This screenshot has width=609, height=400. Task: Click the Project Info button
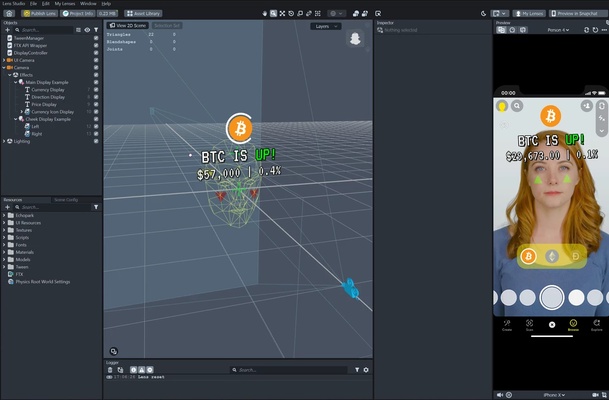78,14
